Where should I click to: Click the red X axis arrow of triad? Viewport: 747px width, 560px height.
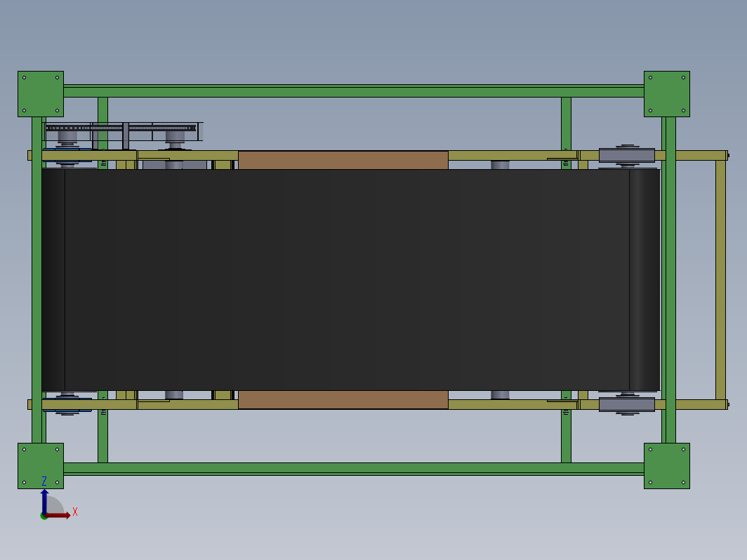(58, 515)
